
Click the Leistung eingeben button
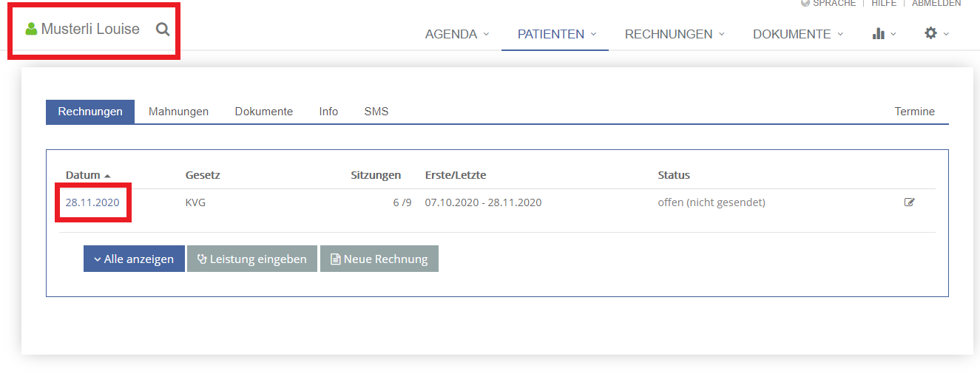(252, 259)
